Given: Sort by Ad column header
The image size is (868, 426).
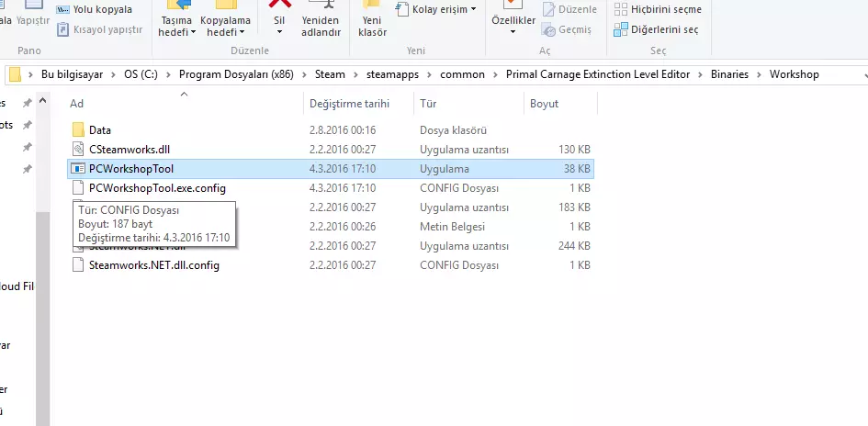Looking at the screenshot, I should pyautogui.click(x=185, y=104).
